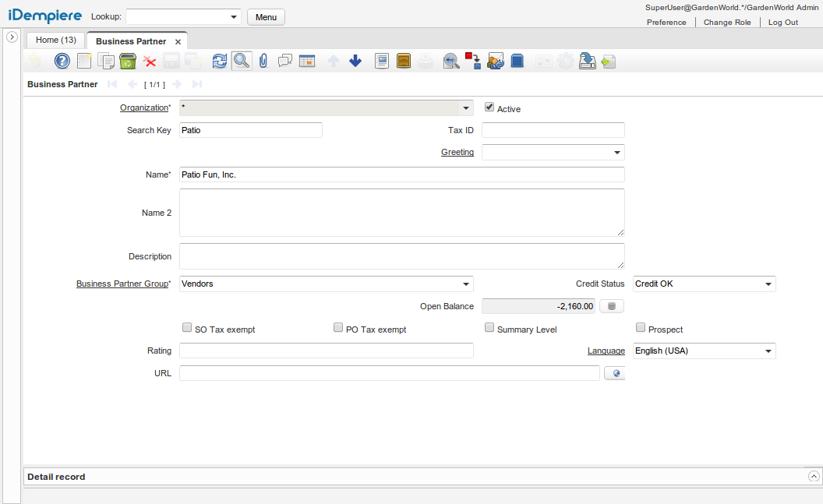Image resolution: width=823 pixels, height=504 pixels.
Task: Collapse the Detail record panel
Action: pos(814,476)
